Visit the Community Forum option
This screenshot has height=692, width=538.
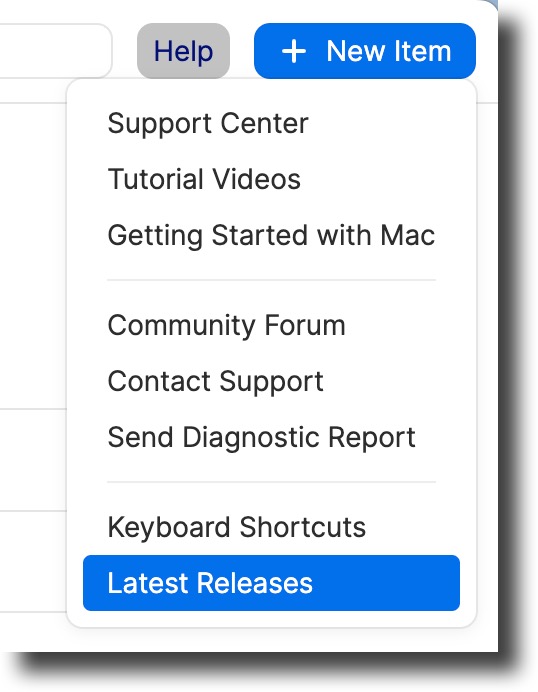click(x=271, y=325)
